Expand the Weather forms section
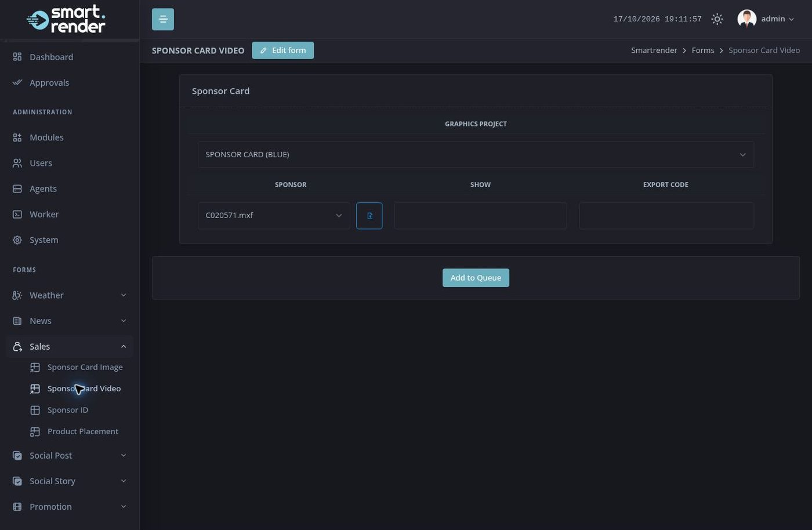The image size is (812, 530). pyautogui.click(x=124, y=295)
